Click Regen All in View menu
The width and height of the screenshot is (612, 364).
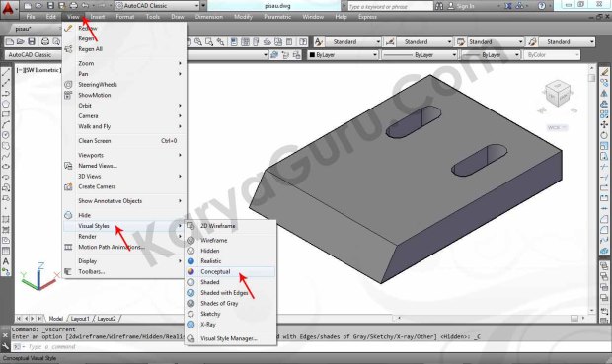point(124,49)
